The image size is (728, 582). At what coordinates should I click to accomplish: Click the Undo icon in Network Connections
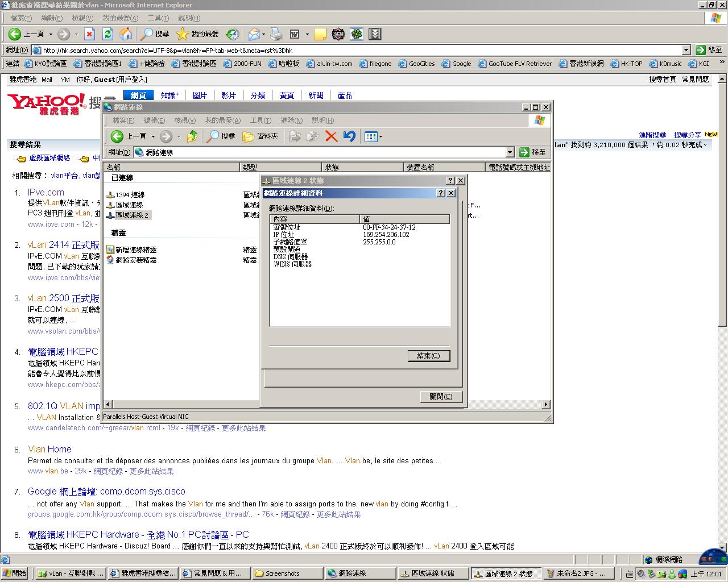349,136
